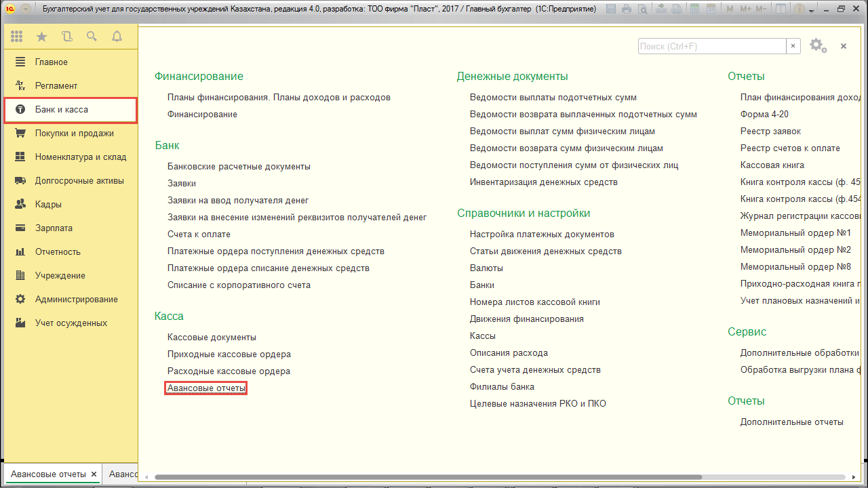The width and height of the screenshot is (868, 488).
Task: Open navigation settings gear icon
Action: 816,45
